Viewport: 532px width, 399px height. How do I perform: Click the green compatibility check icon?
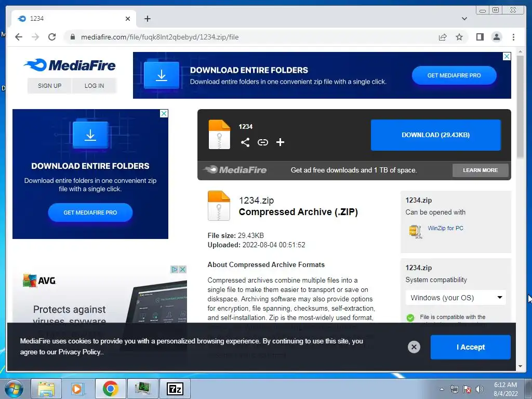pos(410,317)
